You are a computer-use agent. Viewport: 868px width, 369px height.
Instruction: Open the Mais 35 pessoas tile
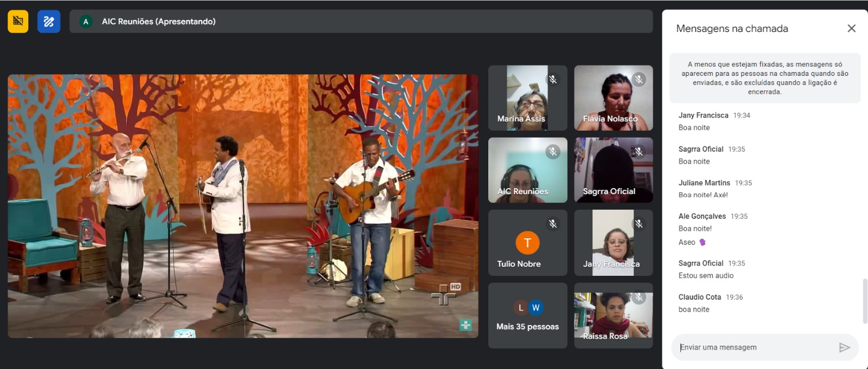point(527,315)
